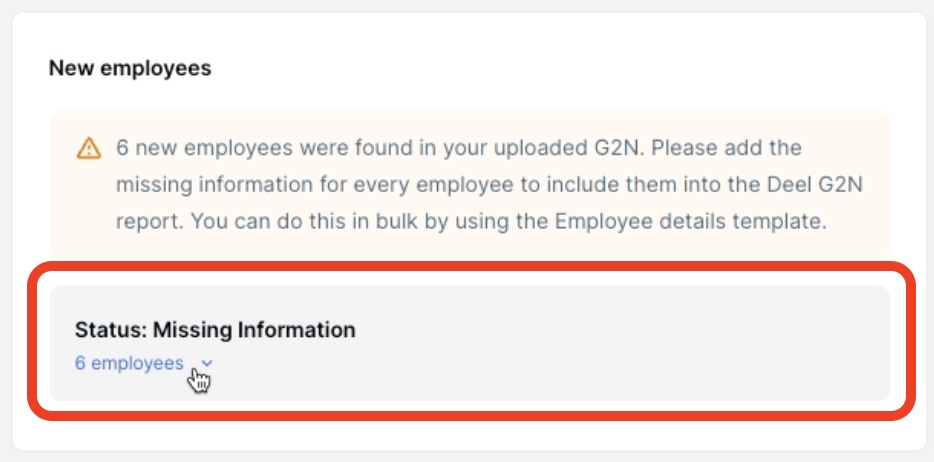
Task: Click the phrase Employee details template
Action: coord(689,221)
